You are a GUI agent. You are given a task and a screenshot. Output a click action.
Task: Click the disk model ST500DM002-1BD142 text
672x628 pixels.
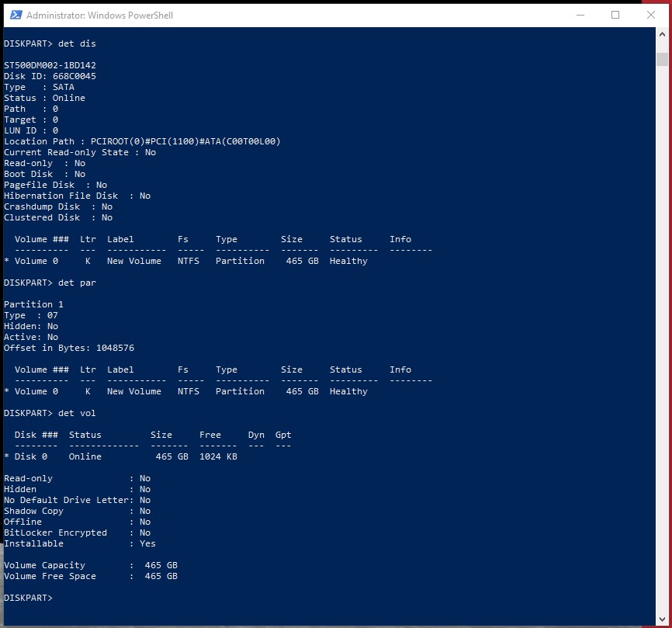pos(50,65)
